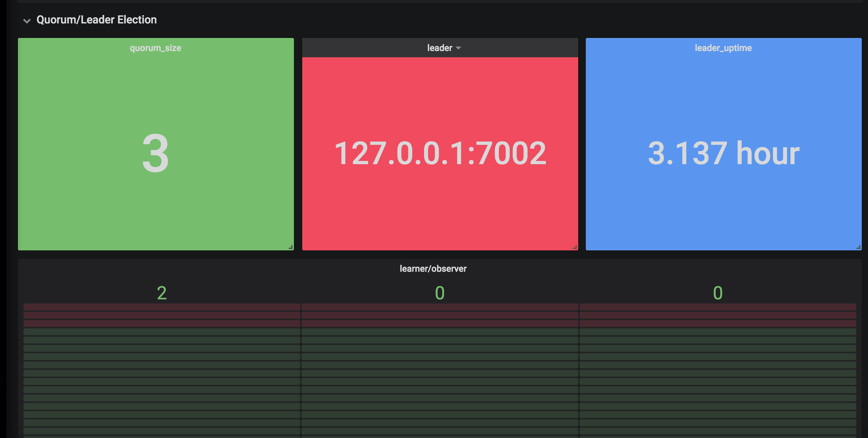Click the Quorum/Leader Election row title
This screenshot has width=868, height=438.
pyautogui.click(x=97, y=20)
